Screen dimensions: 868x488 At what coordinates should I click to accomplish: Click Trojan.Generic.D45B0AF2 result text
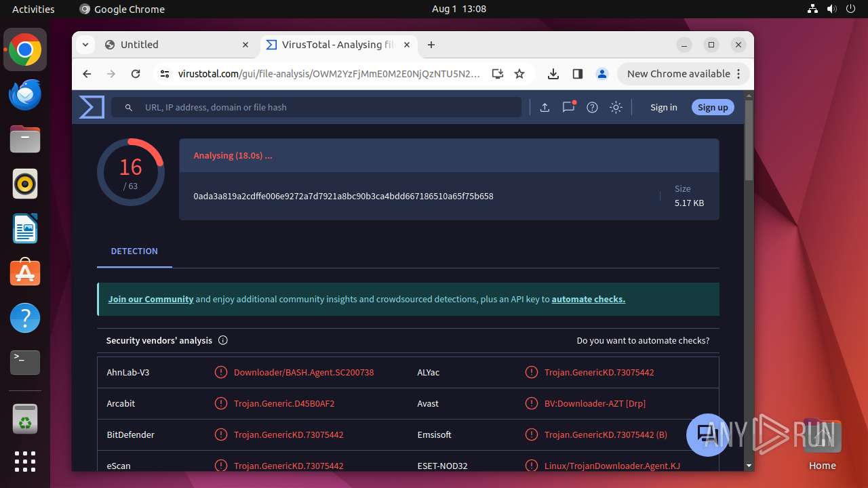pyautogui.click(x=284, y=403)
